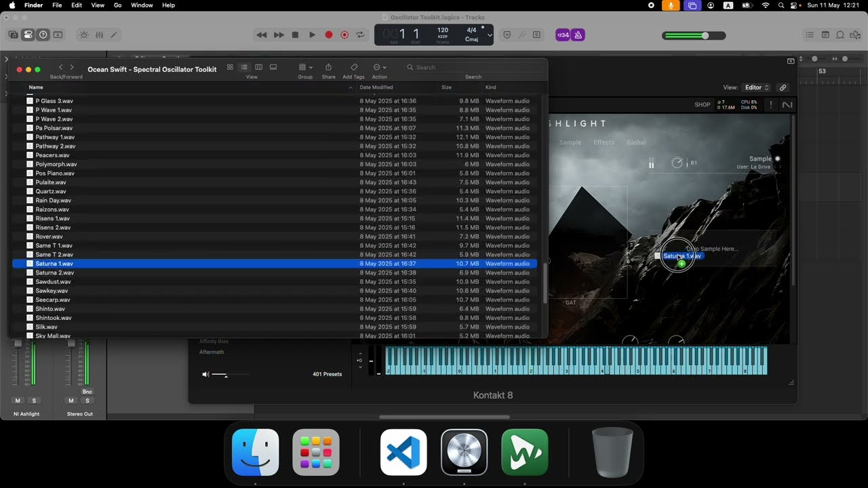Image resolution: width=868 pixels, height=488 pixels.
Task: Mute the Stereo Out channel strip
Action: 71,401
